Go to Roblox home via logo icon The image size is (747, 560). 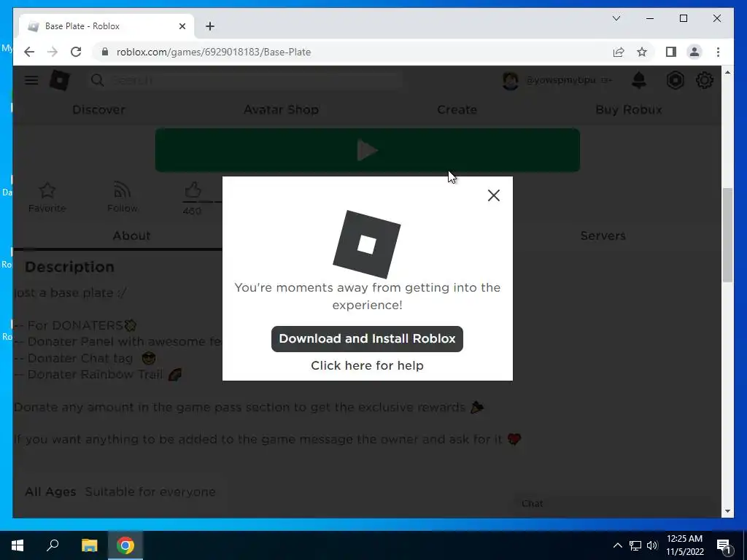coord(60,80)
